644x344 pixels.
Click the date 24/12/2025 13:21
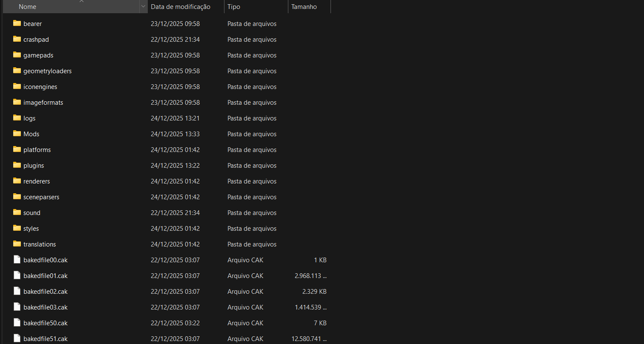[175, 118]
